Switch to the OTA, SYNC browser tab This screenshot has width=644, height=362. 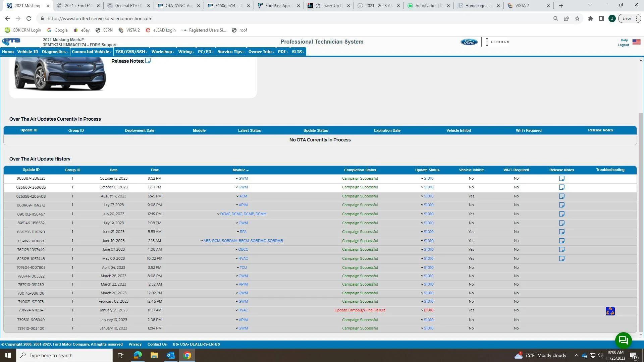point(179,6)
